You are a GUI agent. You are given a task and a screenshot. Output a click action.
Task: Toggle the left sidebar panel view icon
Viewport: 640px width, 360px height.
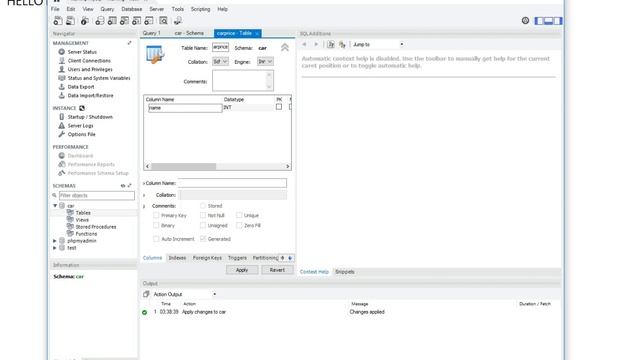(539, 21)
